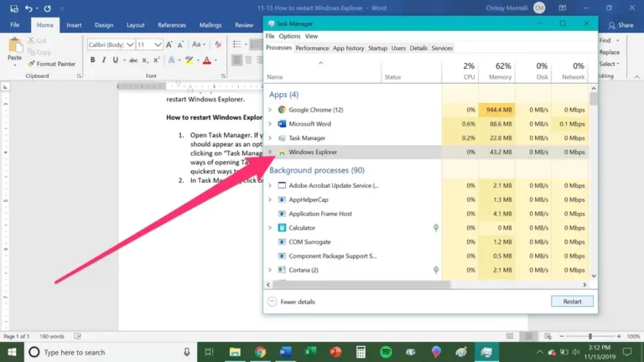
Task: Apply the red font color
Action: (x=207, y=60)
